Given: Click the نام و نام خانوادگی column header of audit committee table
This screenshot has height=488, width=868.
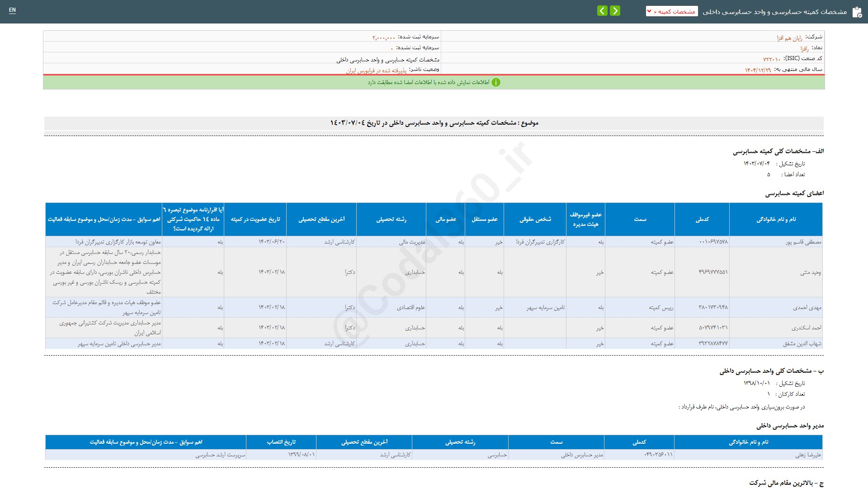Looking at the screenshot, I should coord(776,219).
